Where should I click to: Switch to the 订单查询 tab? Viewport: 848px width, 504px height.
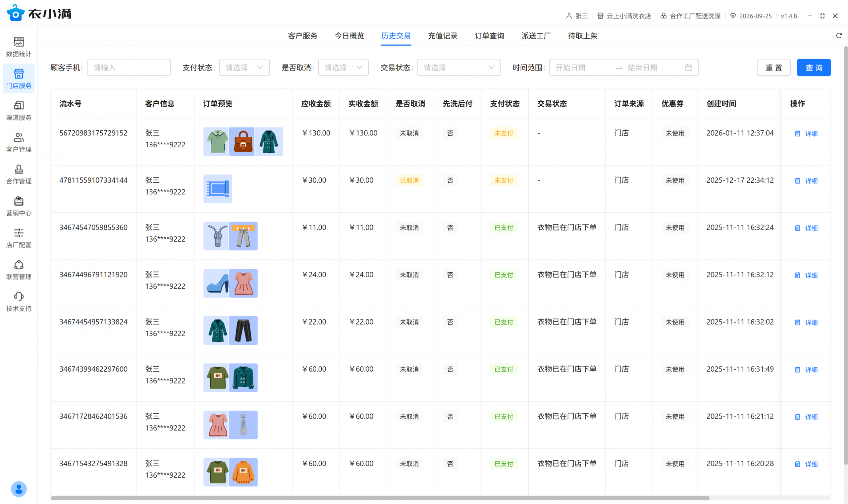[x=489, y=36]
